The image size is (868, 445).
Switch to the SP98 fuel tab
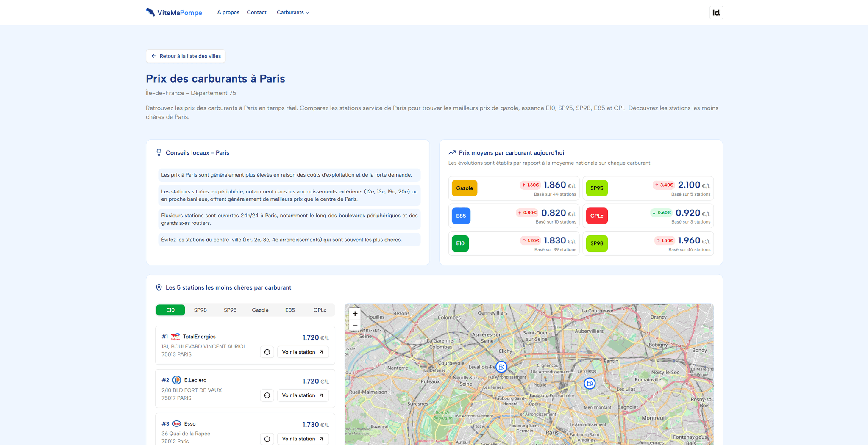(x=200, y=310)
